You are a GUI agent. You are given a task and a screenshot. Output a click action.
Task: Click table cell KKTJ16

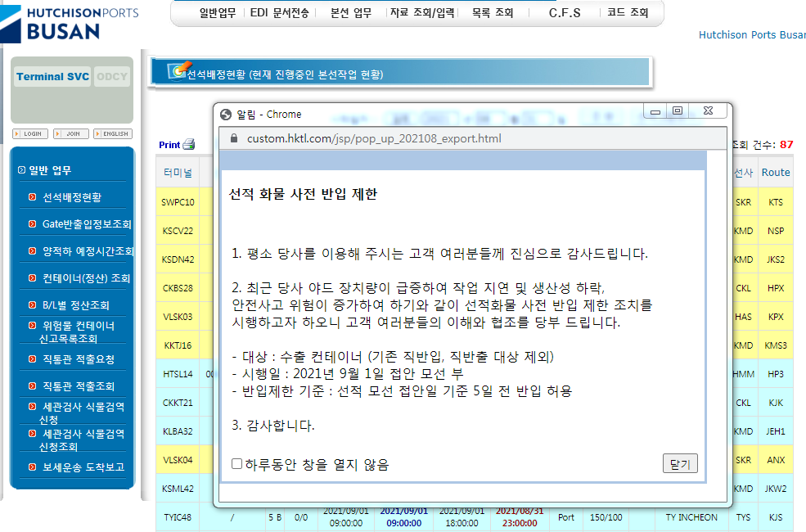(178, 345)
